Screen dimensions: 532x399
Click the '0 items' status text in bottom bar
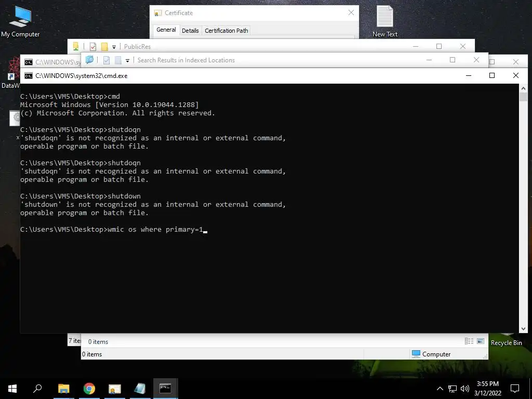pyautogui.click(x=92, y=354)
